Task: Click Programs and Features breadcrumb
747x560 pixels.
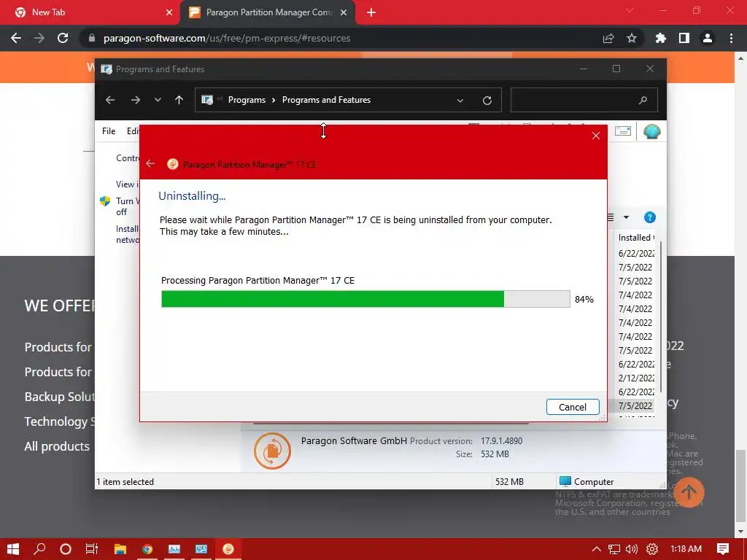Action: pos(326,100)
